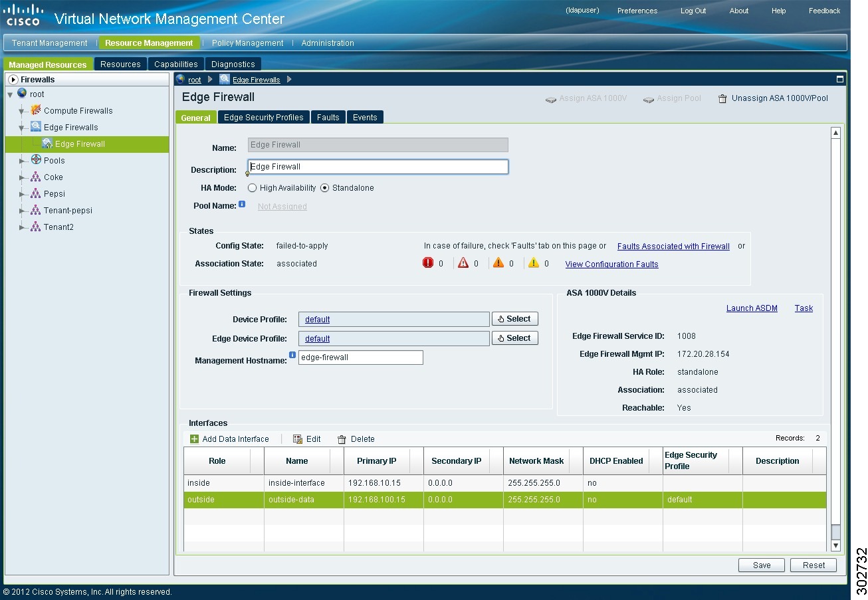868x600 pixels.
Task: Expand the Coke tenant node
Action: [x=21, y=177]
